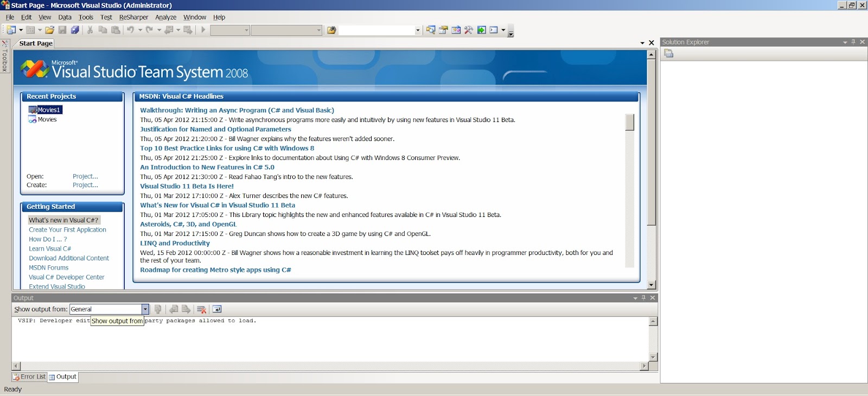The height and width of the screenshot is (396, 868).
Task: Open the Window menu
Action: pos(195,17)
